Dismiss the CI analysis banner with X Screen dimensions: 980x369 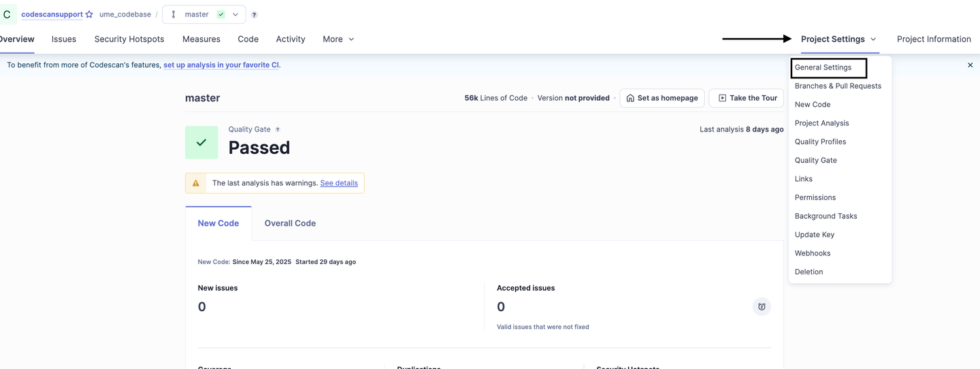click(970, 65)
